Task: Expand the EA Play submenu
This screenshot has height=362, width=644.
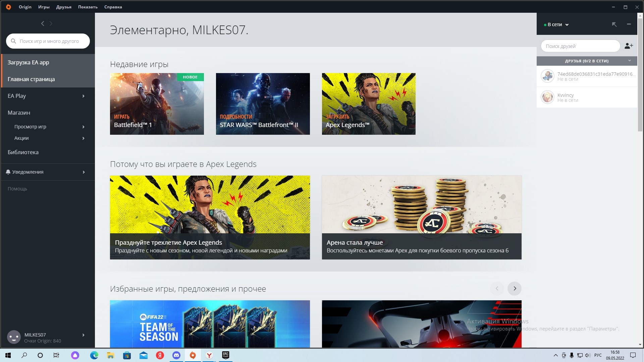Action: pos(83,96)
